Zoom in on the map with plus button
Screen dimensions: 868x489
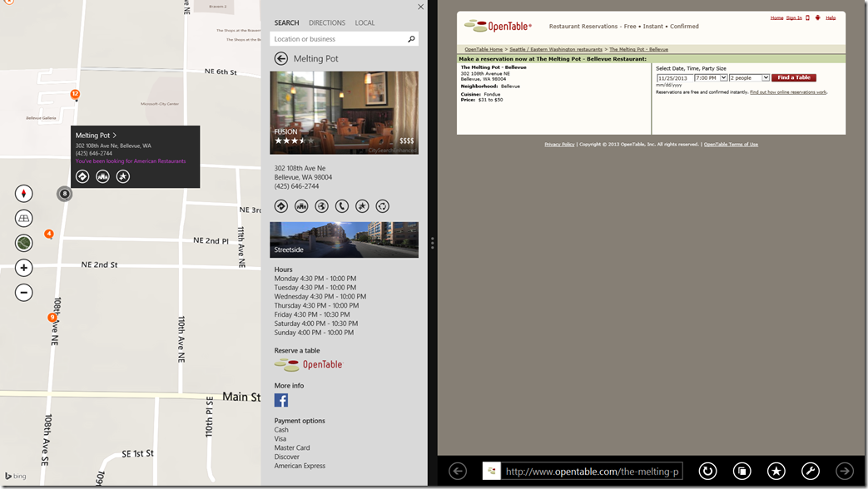(24, 268)
